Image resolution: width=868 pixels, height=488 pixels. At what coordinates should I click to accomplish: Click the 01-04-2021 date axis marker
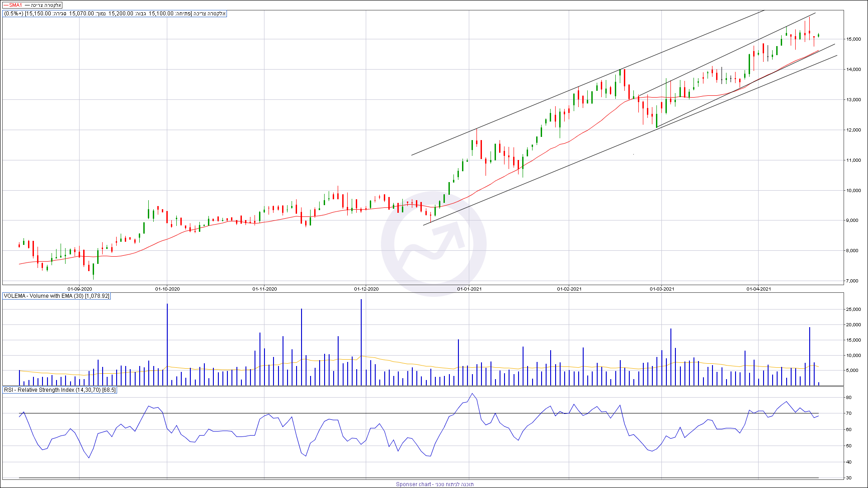click(759, 289)
